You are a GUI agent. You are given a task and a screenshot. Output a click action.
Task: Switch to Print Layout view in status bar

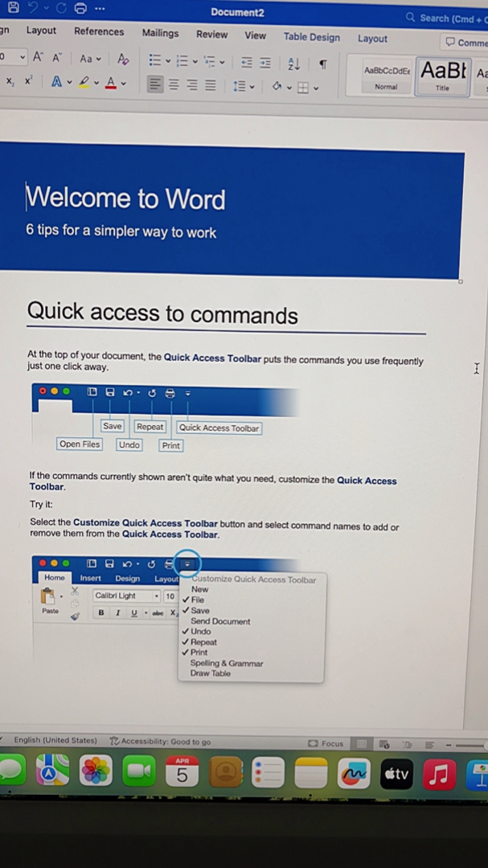[x=362, y=744]
